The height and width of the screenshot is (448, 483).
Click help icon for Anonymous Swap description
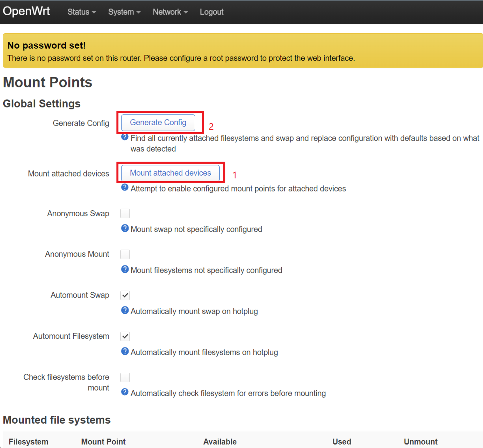[x=125, y=228]
